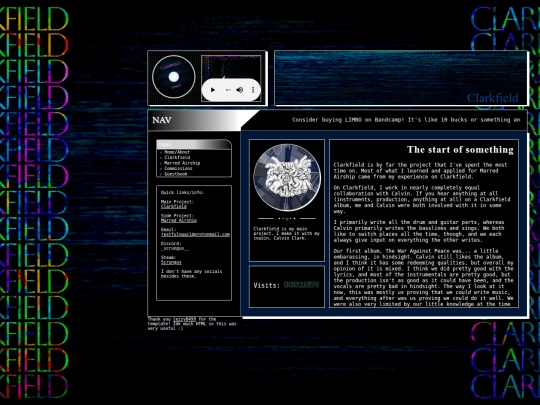Open the Scrungus Steam profile link

tap(171, 262)
